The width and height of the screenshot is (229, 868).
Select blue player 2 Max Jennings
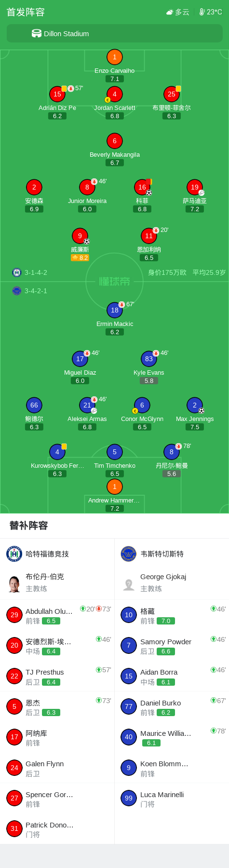[x=195, y=405]
